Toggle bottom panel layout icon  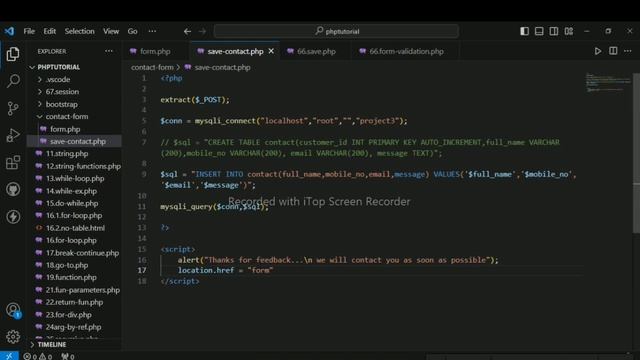(539, 31)
